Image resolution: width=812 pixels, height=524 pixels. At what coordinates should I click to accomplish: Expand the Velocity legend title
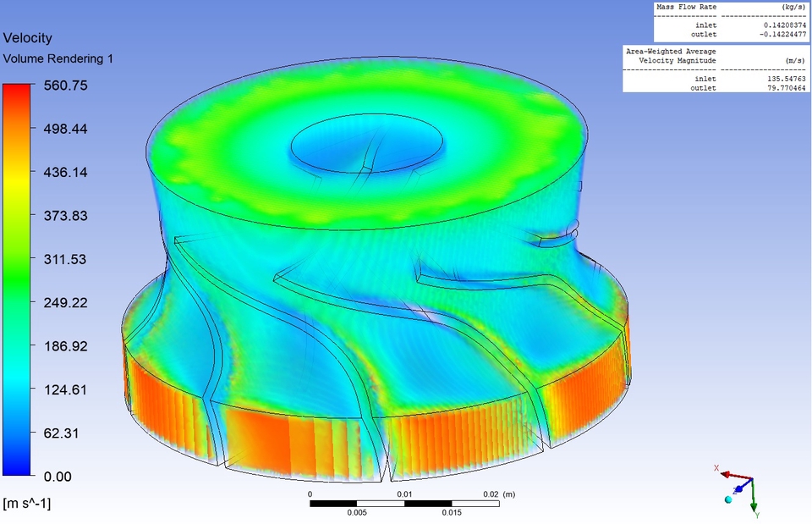29,38
